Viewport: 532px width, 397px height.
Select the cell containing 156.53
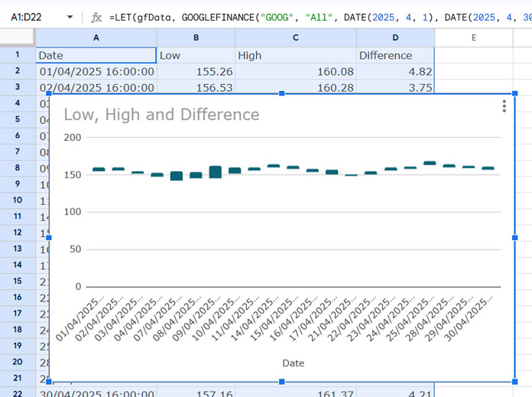tap(196, 87)
